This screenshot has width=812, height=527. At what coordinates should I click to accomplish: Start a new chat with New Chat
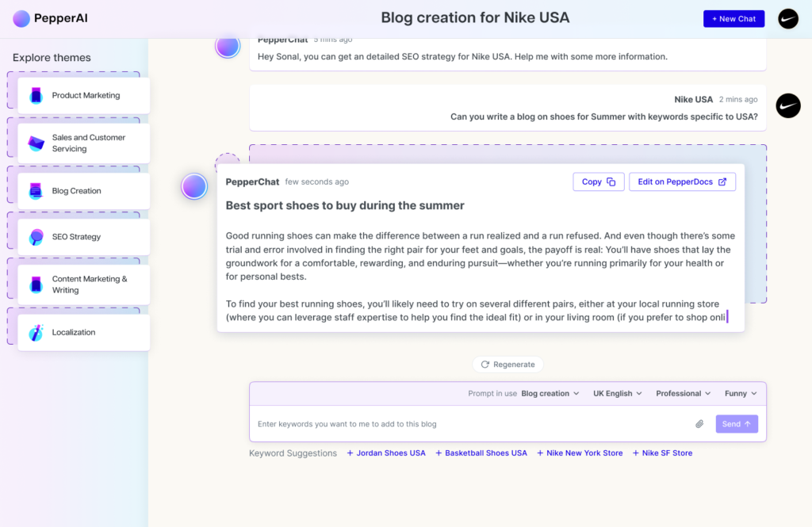[x=733, y=19]
